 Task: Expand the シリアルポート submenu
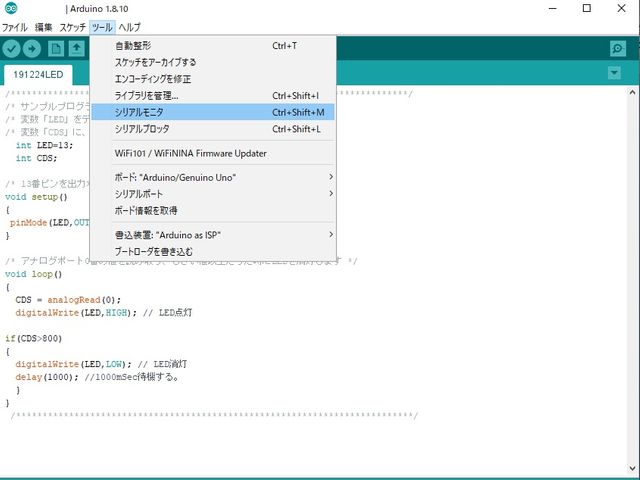tap(213, 194)
